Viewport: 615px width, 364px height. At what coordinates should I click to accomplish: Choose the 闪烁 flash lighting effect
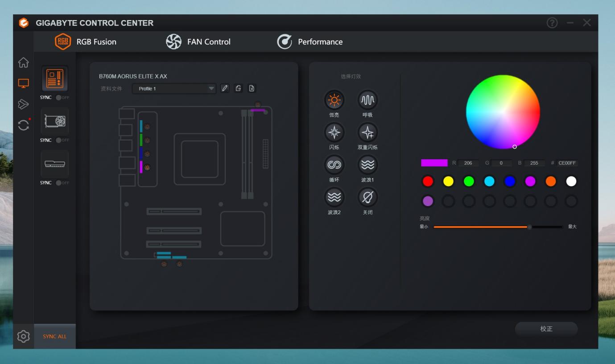[x=334, y=132]
